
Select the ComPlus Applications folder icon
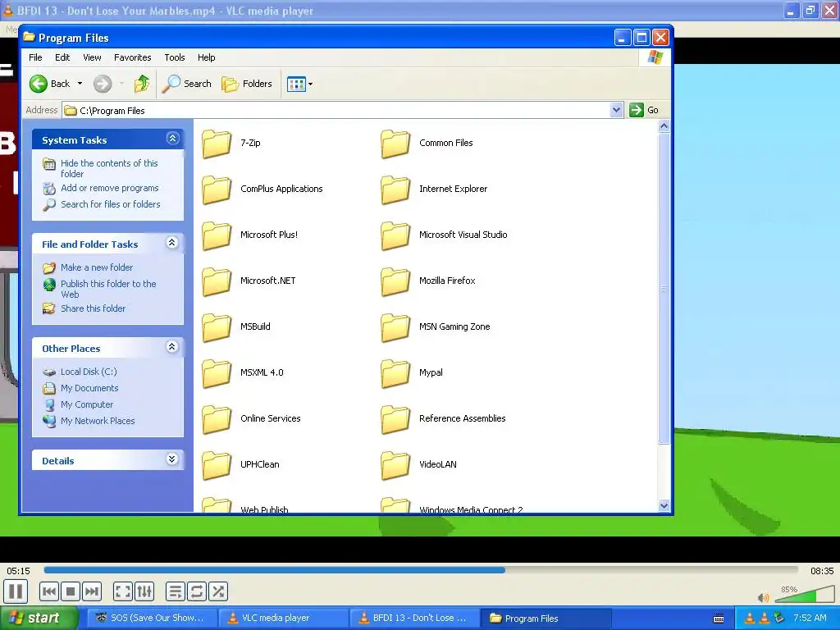(x=217, y=189)
